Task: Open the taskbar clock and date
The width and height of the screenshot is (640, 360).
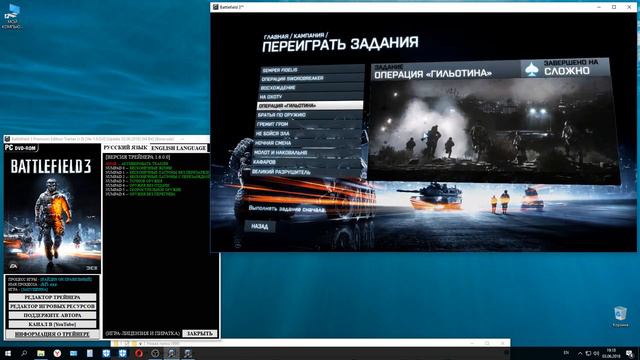Action: (x=611, y=353)
